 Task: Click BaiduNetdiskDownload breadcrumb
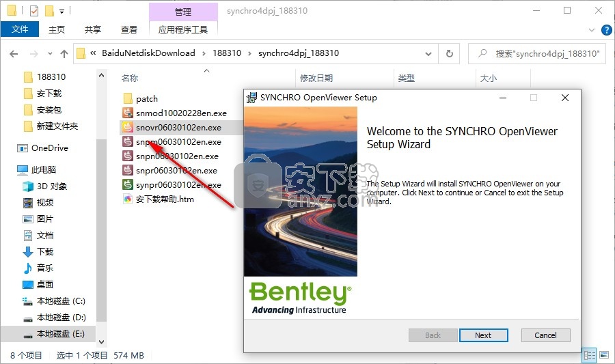[x=148, y=53]
